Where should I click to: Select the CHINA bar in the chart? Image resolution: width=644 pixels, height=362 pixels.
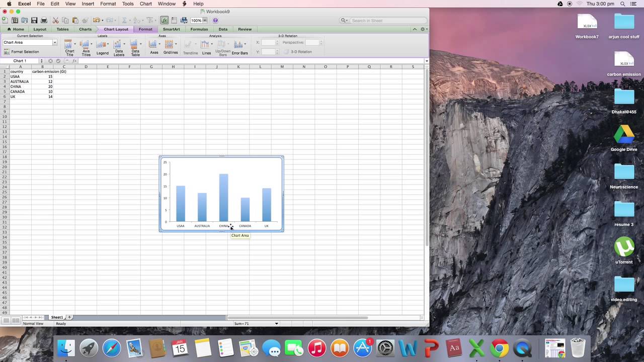(x=223, y=198)
